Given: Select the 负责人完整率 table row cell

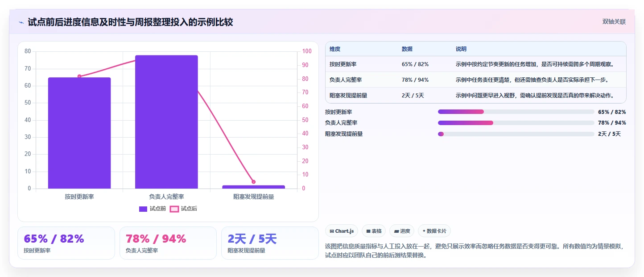Looking at the screenshot, I should [x=346, y=80].
